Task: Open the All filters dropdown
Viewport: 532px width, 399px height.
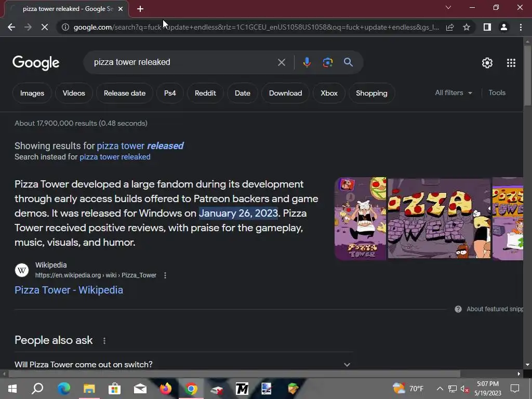Action: click(453, 92)
